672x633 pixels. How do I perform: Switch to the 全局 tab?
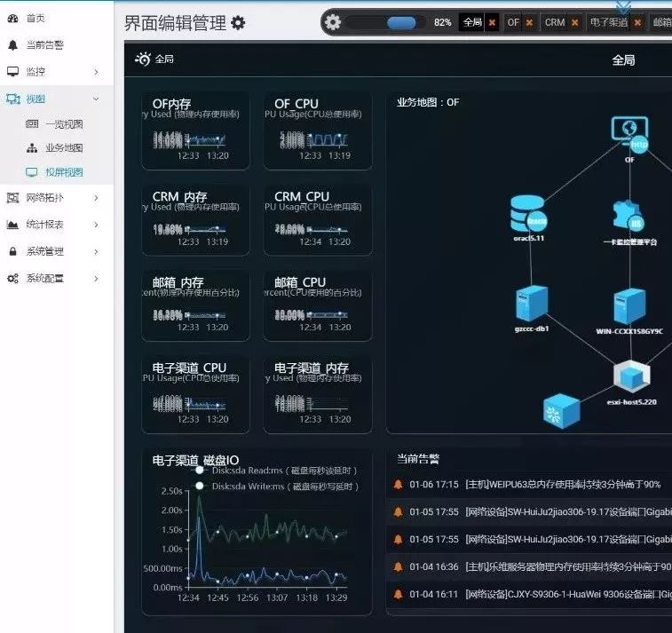(x=473, y=22)
